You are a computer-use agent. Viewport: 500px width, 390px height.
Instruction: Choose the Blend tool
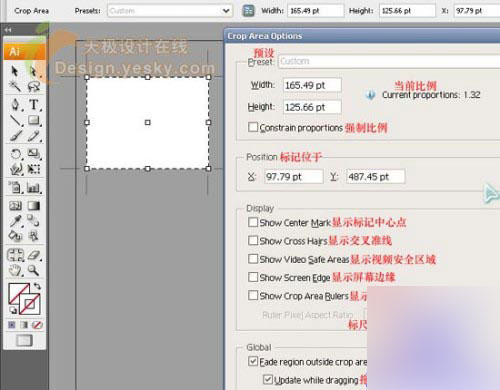[33, 221]
